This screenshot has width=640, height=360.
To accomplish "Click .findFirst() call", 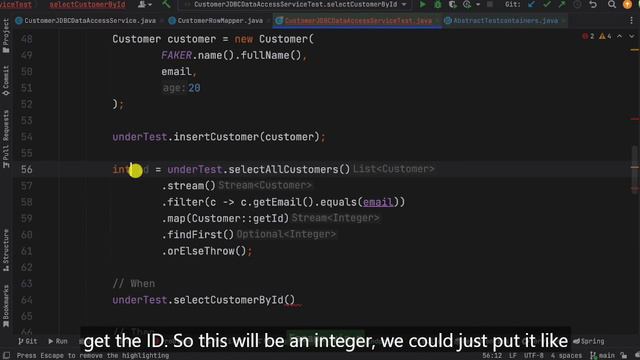I will (198, 235).
